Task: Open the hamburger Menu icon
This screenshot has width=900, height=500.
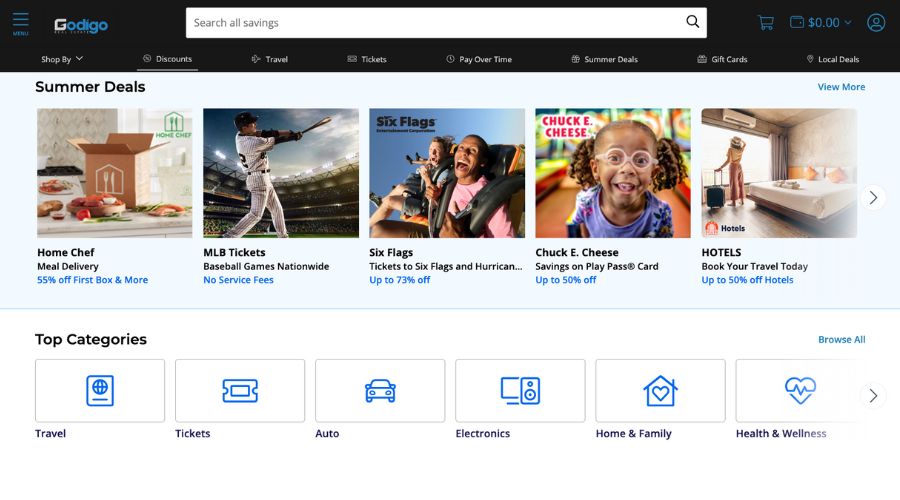Action: click(x=21, y=24)
